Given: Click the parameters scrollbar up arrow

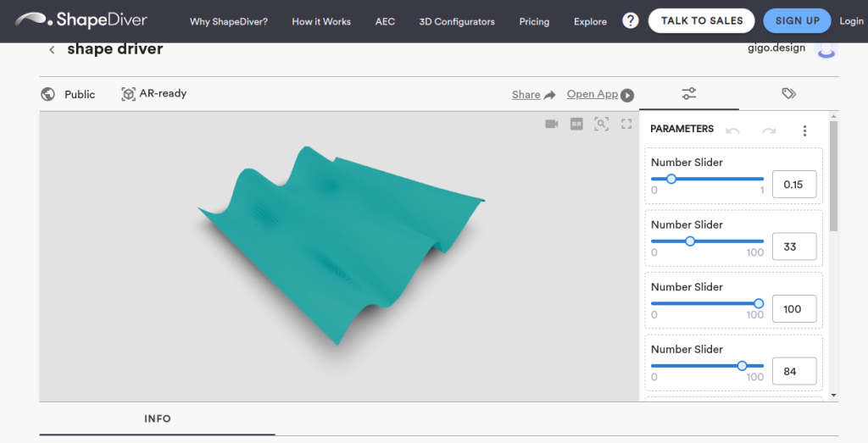Looking at the screenshot, I should [x=834, y=117].
